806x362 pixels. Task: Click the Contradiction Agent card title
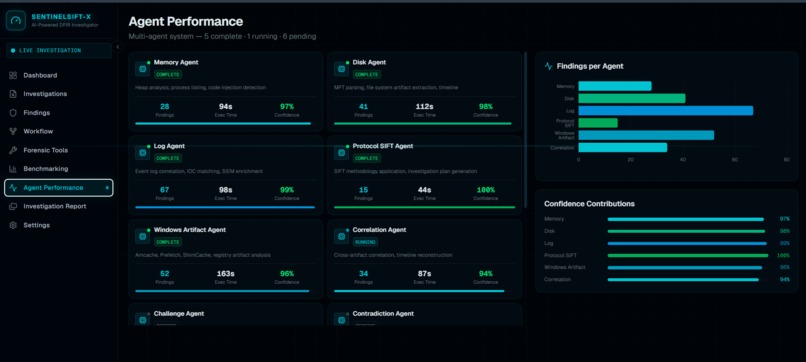[383, 314]
